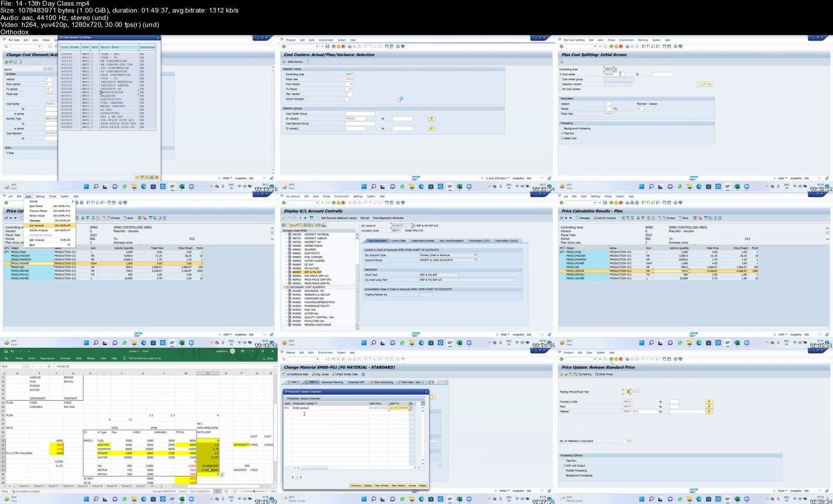Click Details button in Production Version Overview
833x504 pixels.
[368, 486]
